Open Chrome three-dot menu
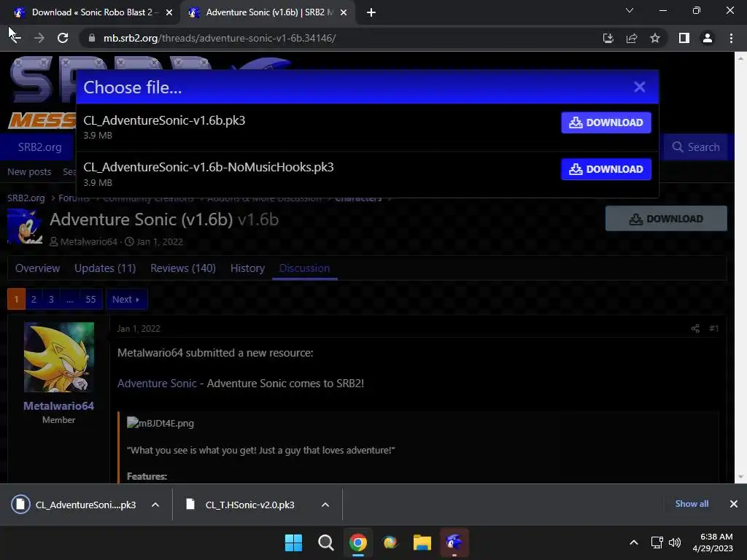 [731, 38]
